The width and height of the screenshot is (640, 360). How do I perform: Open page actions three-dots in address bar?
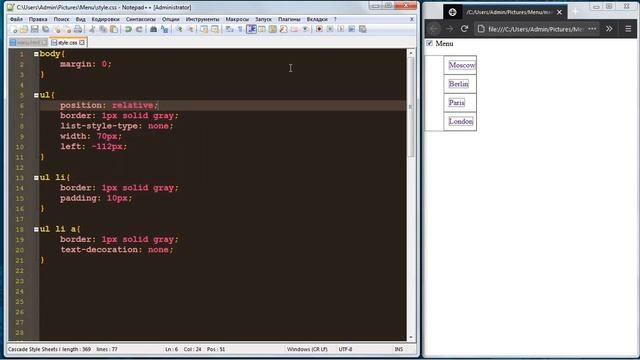coord(592,29)
